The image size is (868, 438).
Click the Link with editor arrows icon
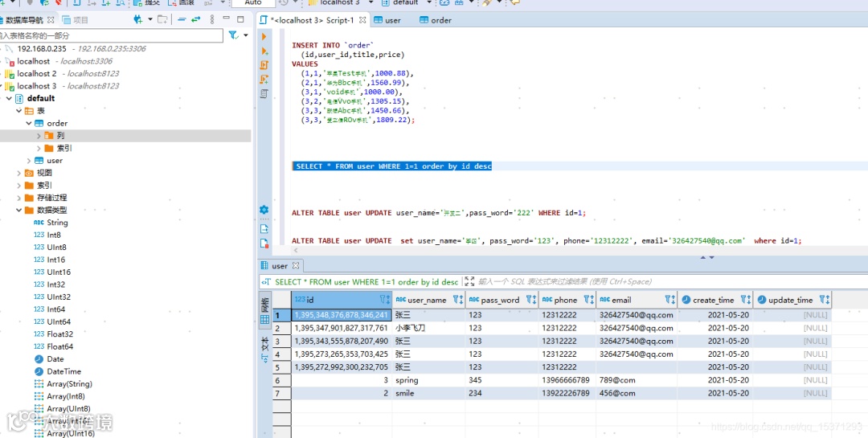coord(196,19)
